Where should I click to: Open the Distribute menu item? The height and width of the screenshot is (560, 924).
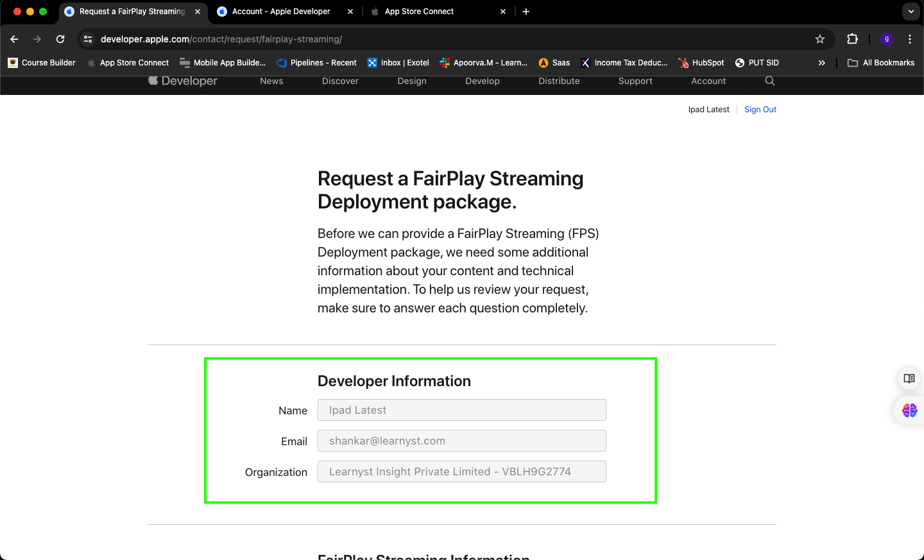[x=558, y=81]
